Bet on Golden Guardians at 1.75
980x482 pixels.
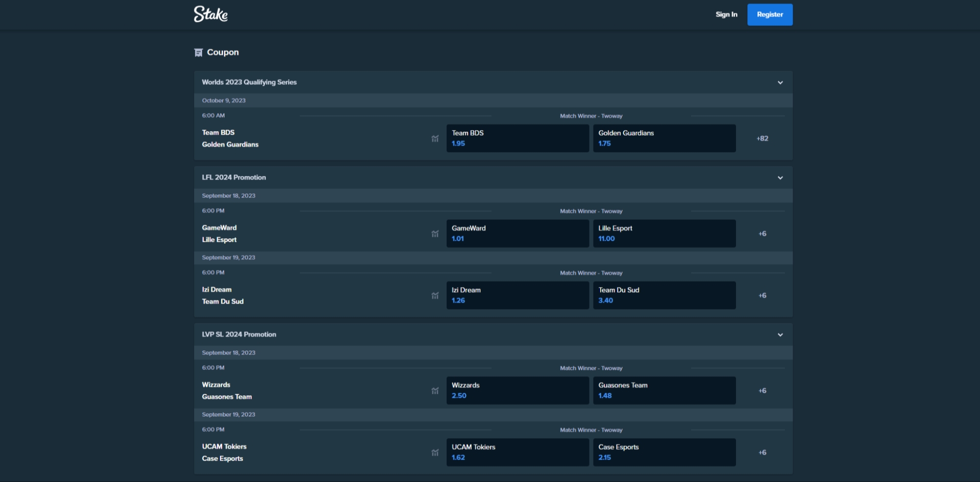[x=664, y=138]
